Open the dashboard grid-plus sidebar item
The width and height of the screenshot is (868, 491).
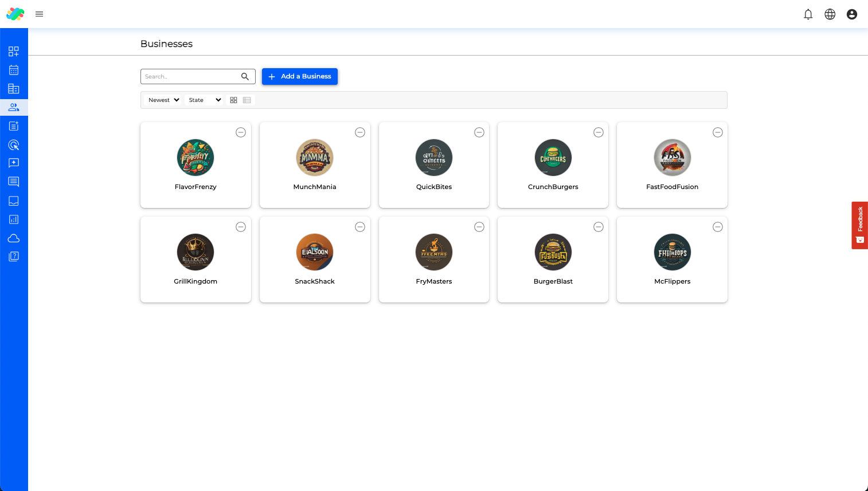[14, 52]
